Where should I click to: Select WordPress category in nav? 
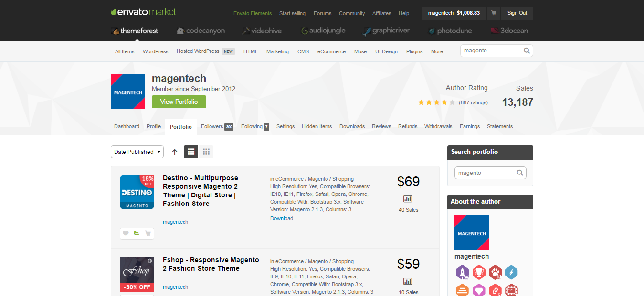tap(155, 51)
